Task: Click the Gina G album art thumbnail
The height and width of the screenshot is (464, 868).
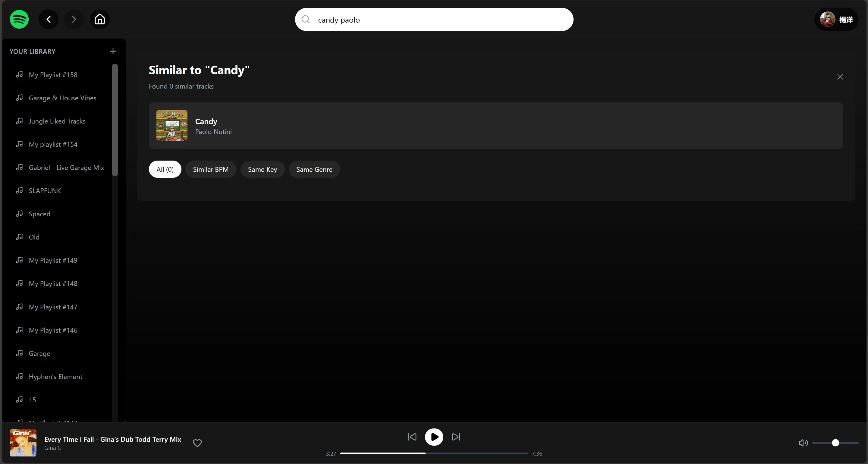Action: pos(23,443)
